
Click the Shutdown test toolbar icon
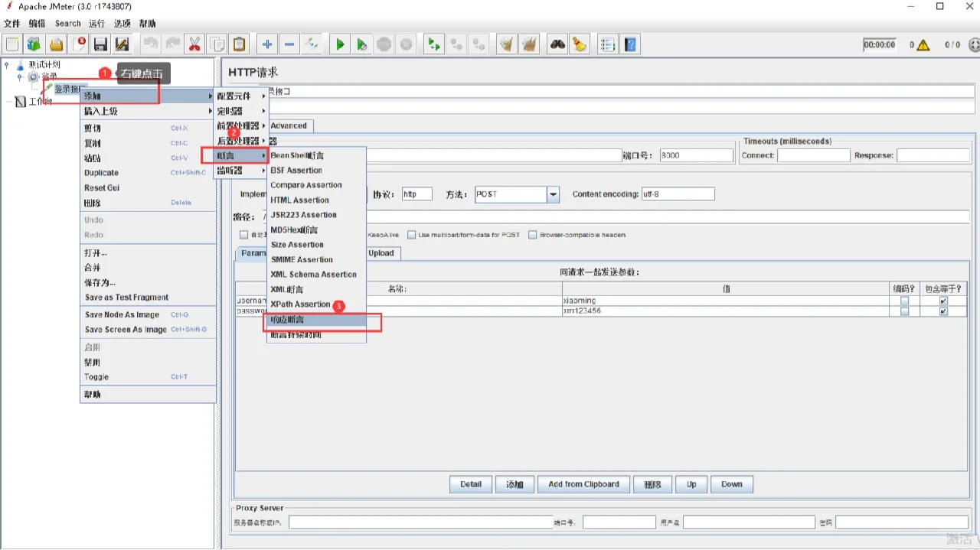[x=406, y=44]
